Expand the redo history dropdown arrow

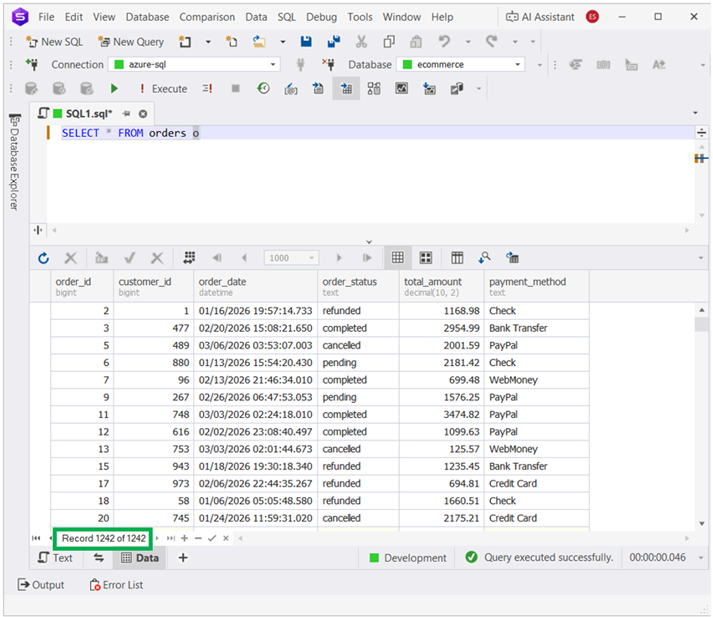click(x=515, y=42)
